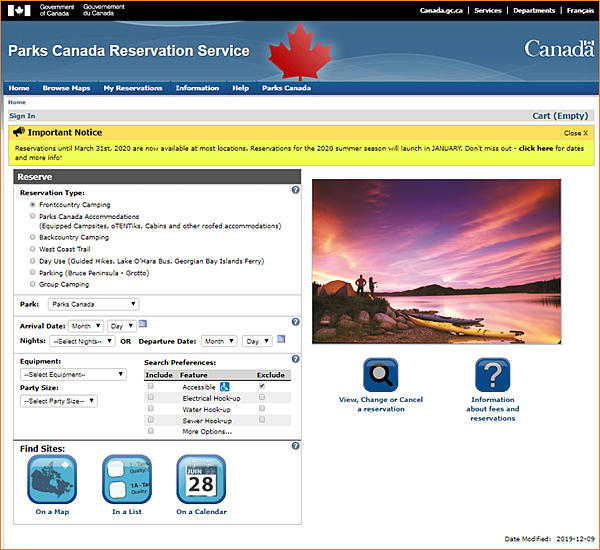Screen dimensions: 600x550
Task: Open the Departure Date calendar picker icon
Action: [281, 339]
